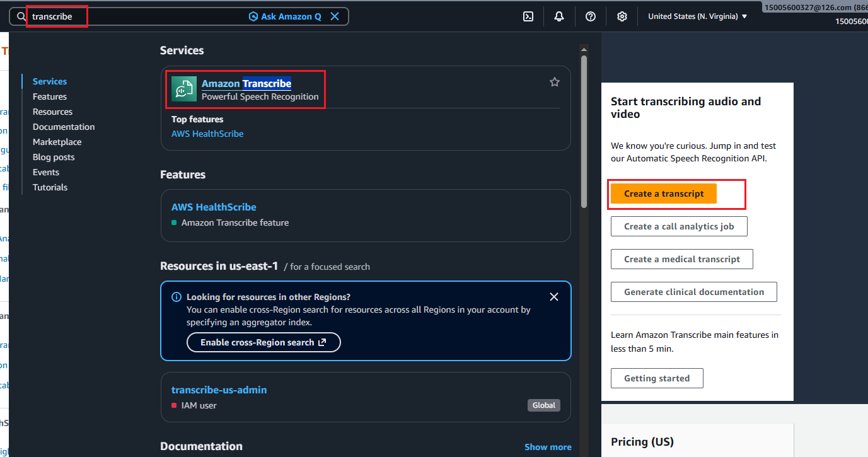The image size is (868, 457).
Task: Select the Features search category
Action: tap(50, 96)
